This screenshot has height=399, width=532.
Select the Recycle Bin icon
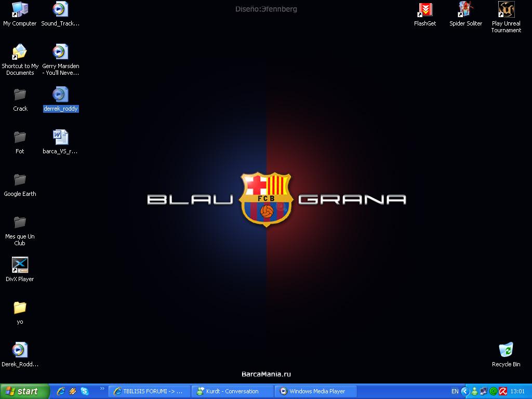506,355
